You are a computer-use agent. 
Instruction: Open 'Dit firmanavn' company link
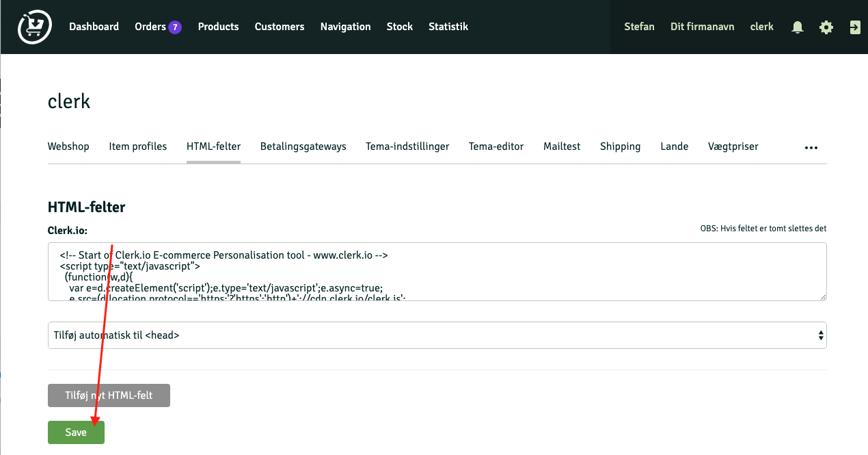[702, 27]
